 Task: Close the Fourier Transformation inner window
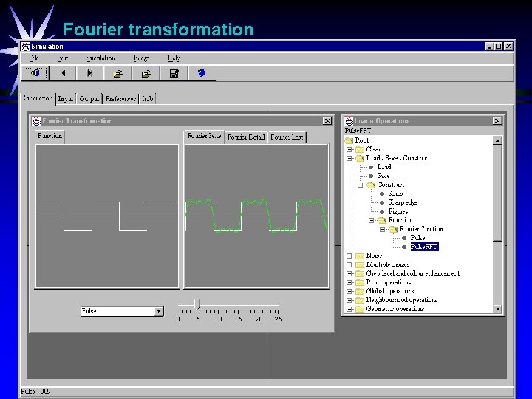(x=327, y=121)
